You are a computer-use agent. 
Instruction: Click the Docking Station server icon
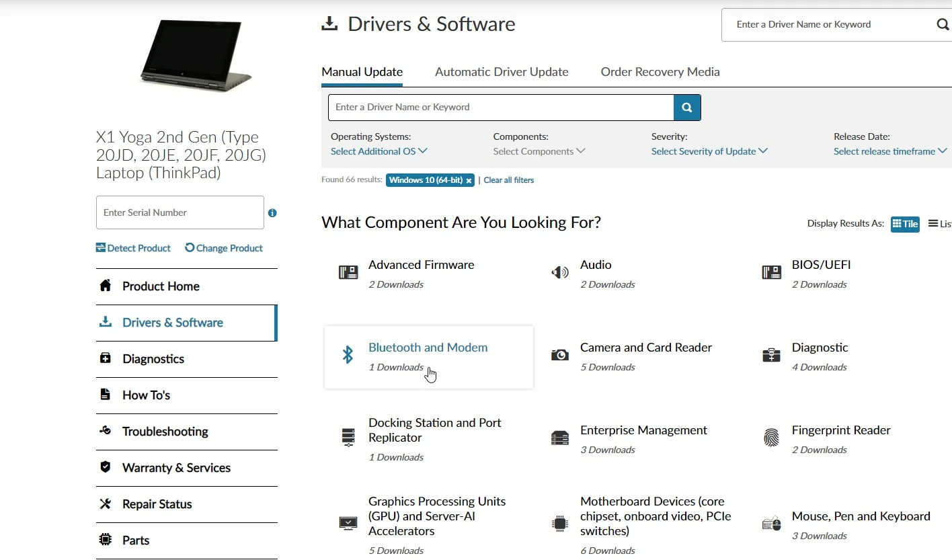[348, 438]
